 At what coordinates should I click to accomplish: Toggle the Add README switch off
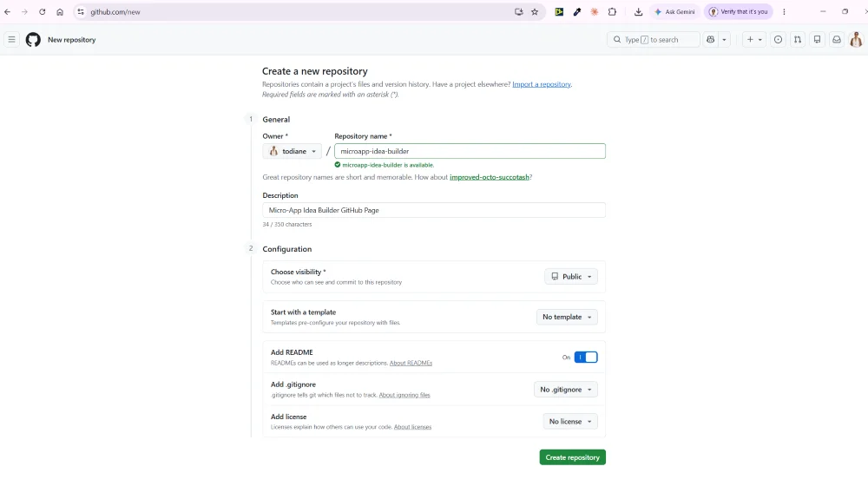coord(586,357)
